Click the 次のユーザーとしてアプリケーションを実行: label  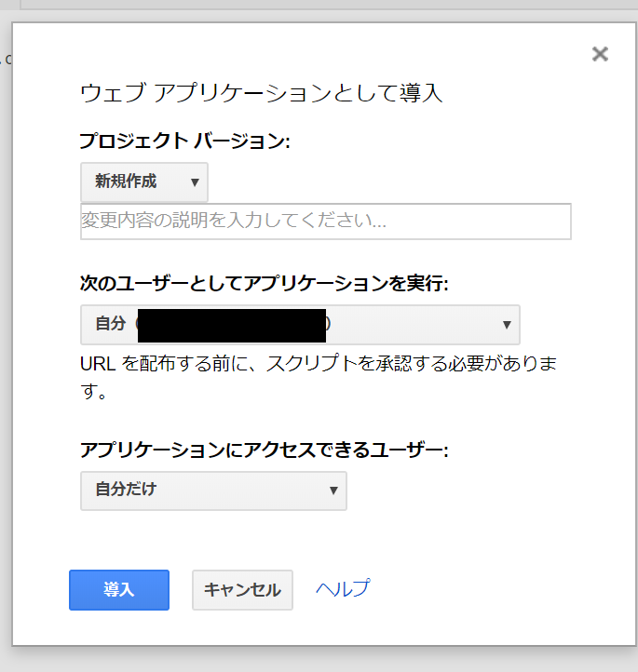click(x=265, y=283)
